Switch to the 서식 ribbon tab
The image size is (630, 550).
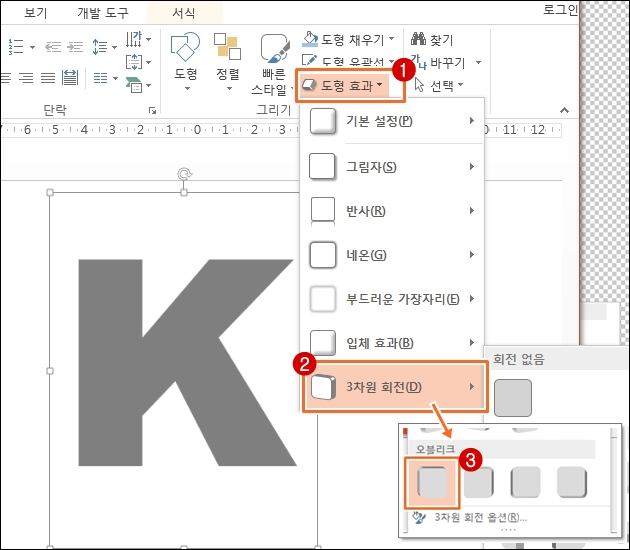(x=184, y=13)
